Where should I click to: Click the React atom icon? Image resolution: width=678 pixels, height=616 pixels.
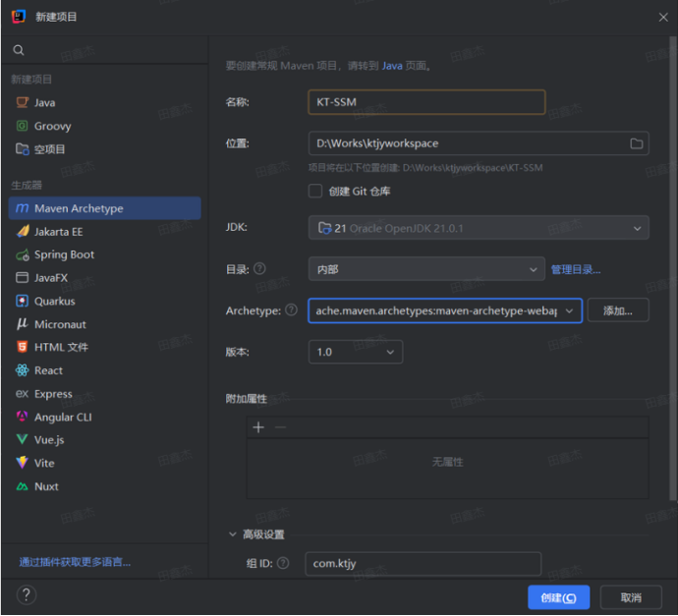coord(22,370)
